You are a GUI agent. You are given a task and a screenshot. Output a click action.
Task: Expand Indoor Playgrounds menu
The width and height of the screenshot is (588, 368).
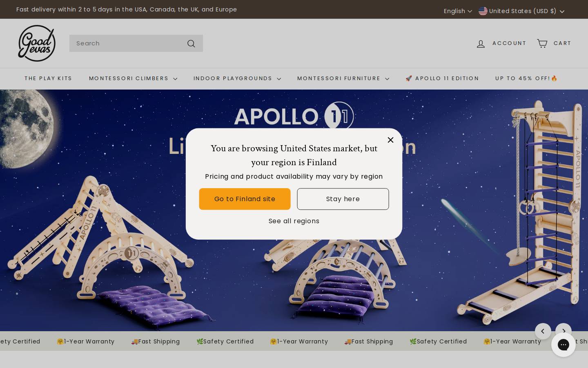coord(237,79)
